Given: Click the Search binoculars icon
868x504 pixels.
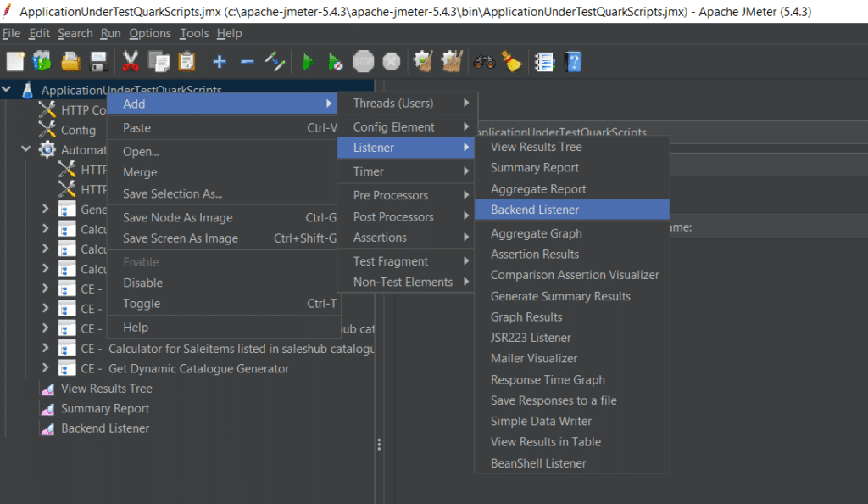Looking at the screenshot, I should click(484, 61).
